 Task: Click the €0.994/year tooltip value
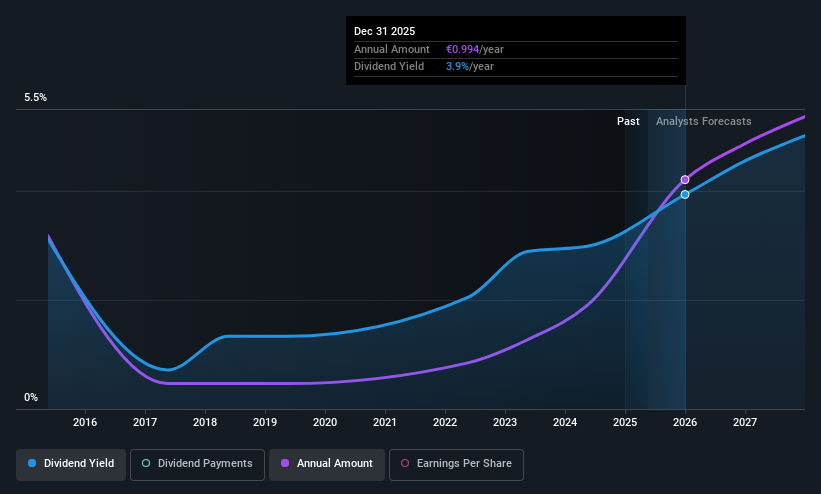coord(474,49)
